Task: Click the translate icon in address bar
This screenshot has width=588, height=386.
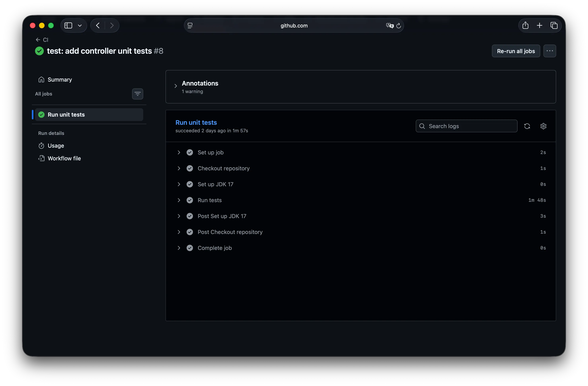Action: tap(390, 25)
